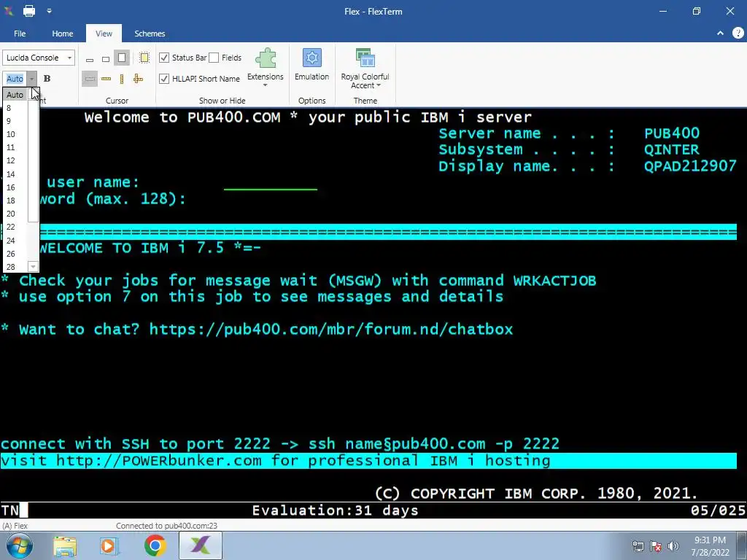Click the network tray icon
Image resolution: width=747 pixels, height=560 pixels.
tap(638, 546)
